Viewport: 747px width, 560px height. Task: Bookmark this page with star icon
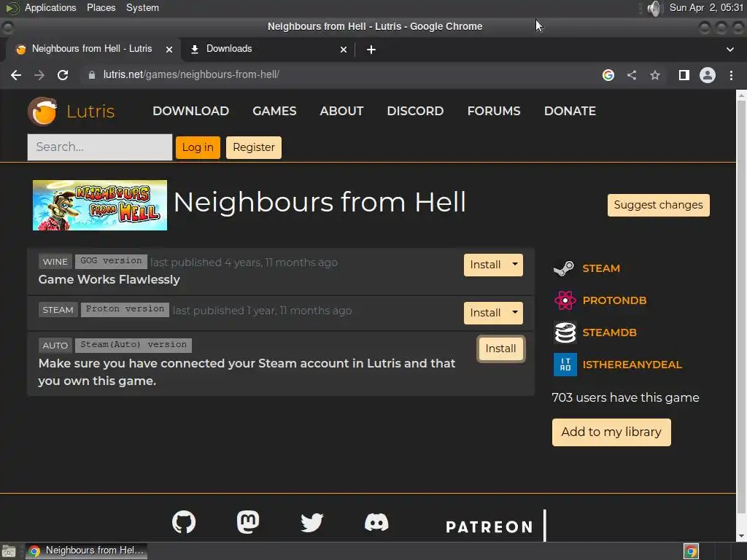click(x=655, y=75)
